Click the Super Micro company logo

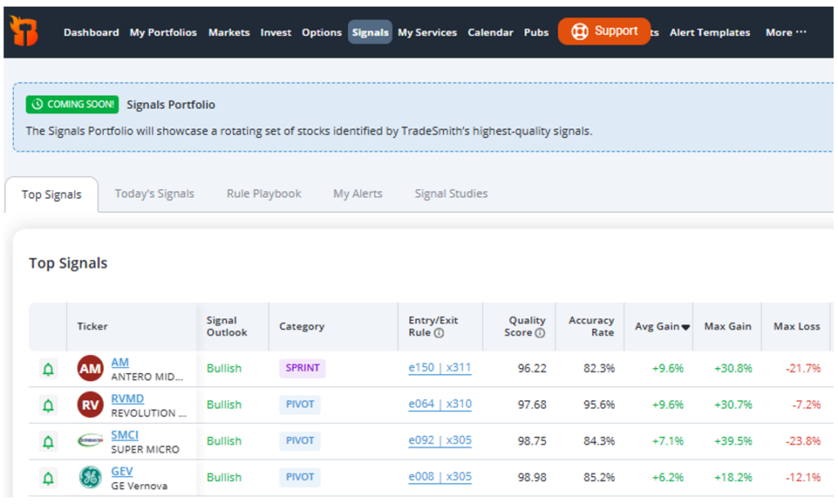(90, 441)
